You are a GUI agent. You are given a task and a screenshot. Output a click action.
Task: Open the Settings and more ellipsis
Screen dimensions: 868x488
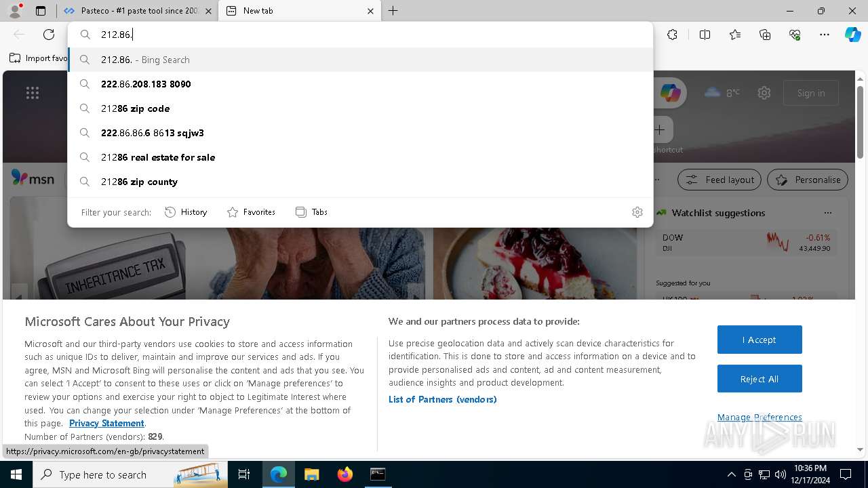tap(825, 35)
